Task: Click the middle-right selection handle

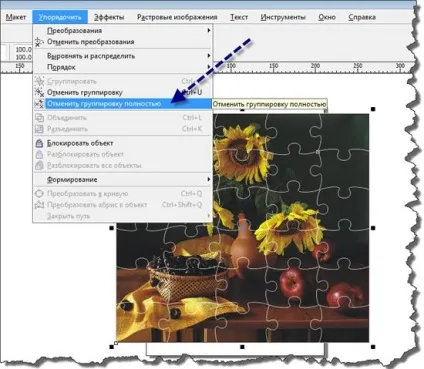Action: pos(373,228)
